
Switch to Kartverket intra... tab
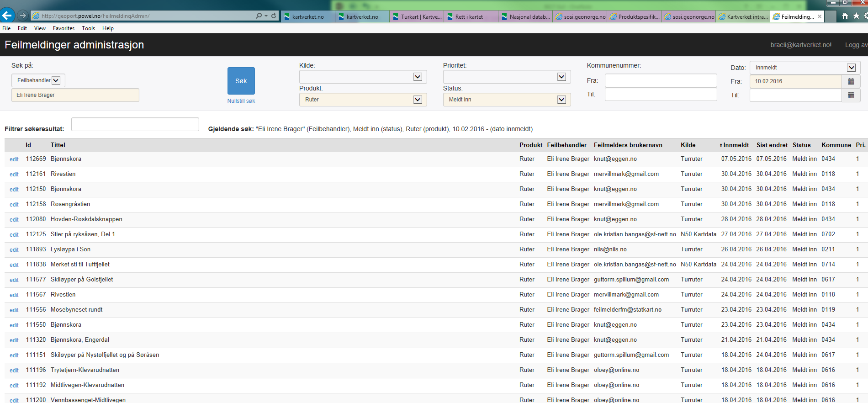tap(743, 16)
